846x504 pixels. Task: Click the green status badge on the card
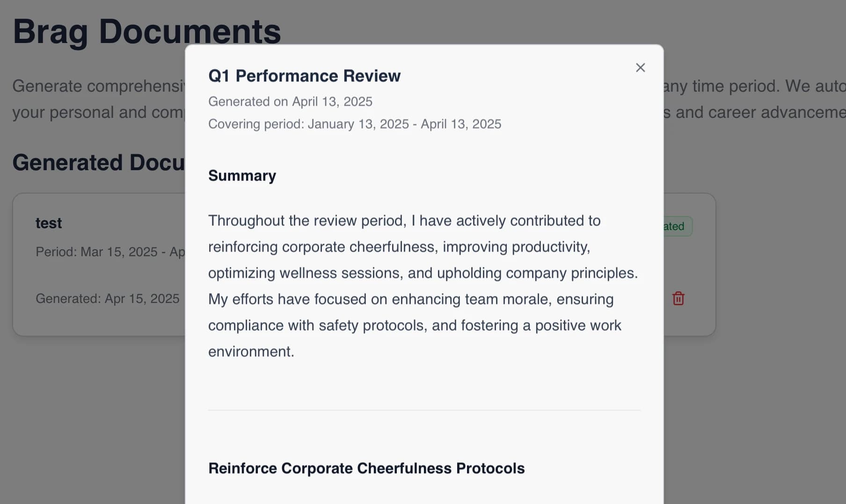[x=678, y=226]
